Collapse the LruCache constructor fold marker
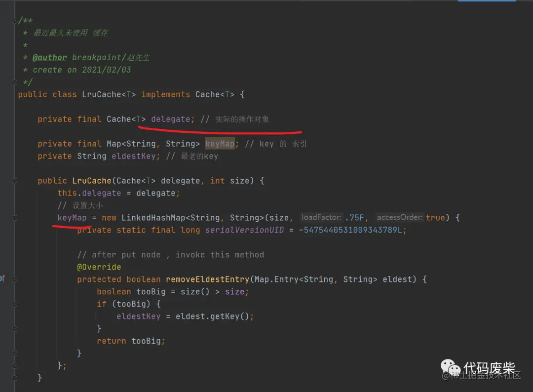Image resolution: width=533 pixels, height=392 pixels. pos(14,181)
